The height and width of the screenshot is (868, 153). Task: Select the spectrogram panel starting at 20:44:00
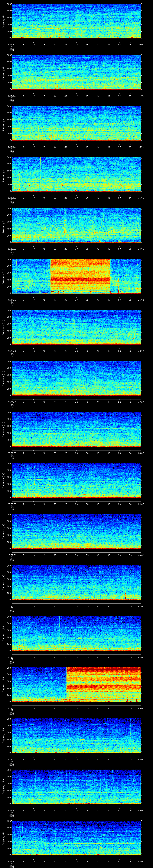point(77,787)
